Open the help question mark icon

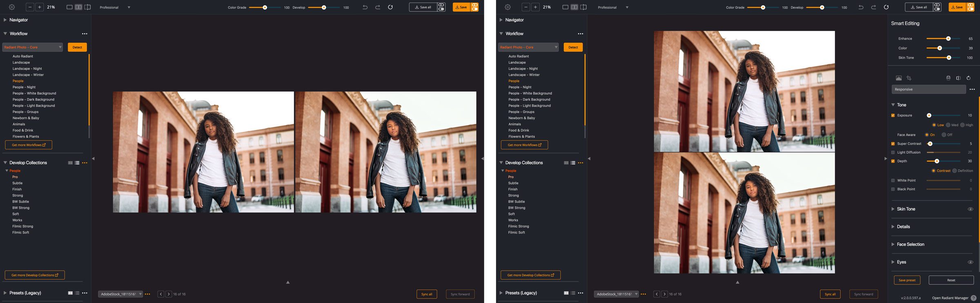tap(974, 298)
